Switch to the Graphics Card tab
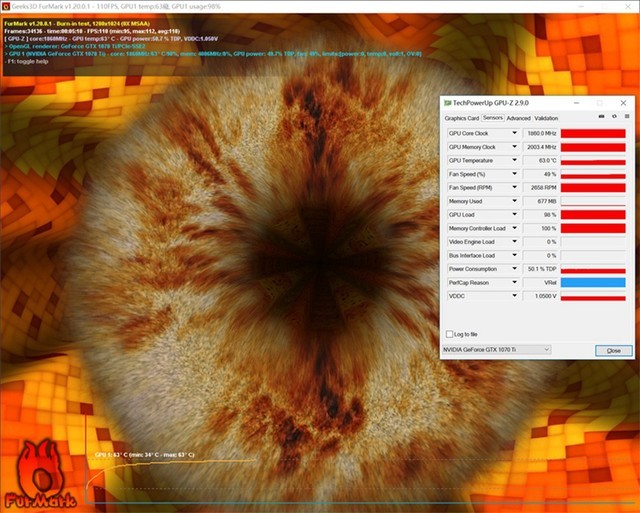 [x=462, y=118]
